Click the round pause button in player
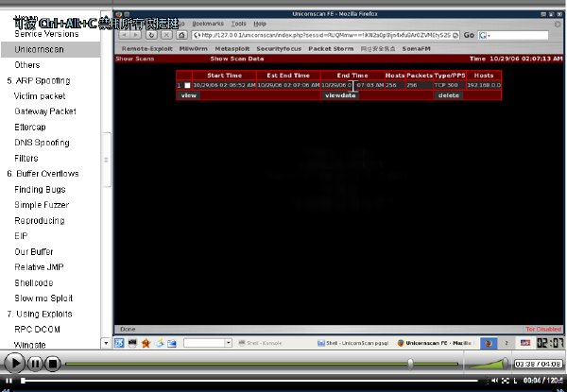 pos(35,364)
